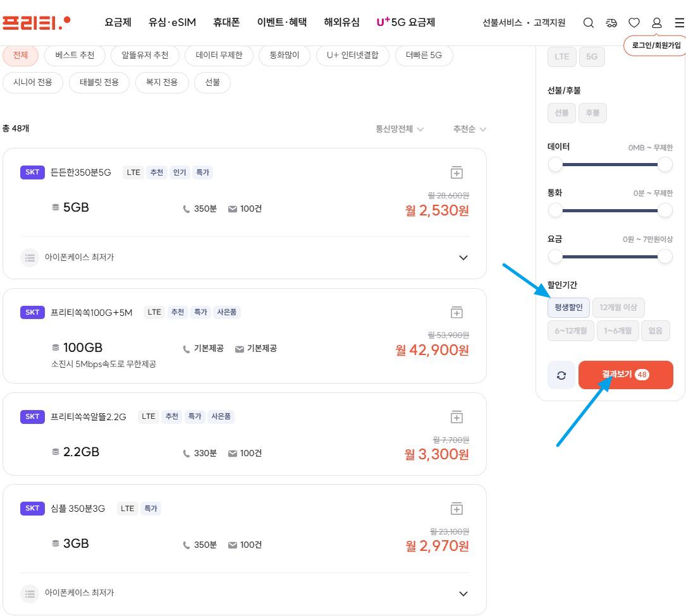
Task: Open the search magnifier icon
Action: [589, 23]
